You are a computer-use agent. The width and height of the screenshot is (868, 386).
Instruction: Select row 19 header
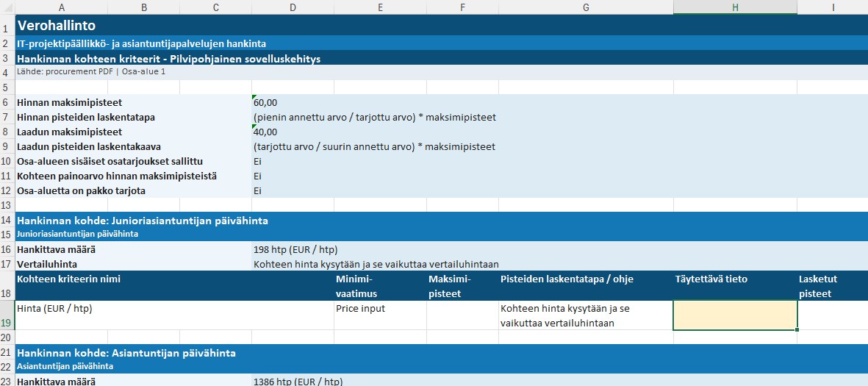coord(7,315)
